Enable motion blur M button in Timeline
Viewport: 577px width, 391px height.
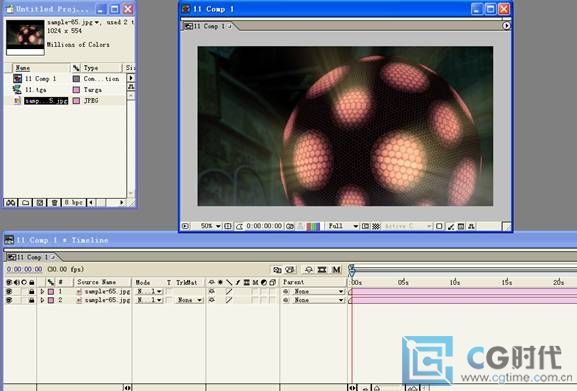tap(336, 270)
